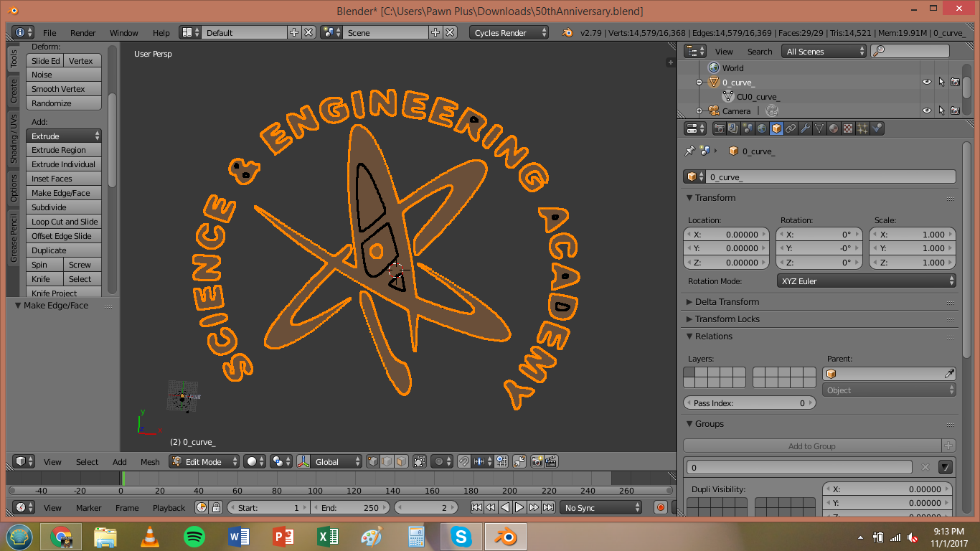980x551 pixels.
Task: Open Excel from the taskbar
Action: point(327,536)
